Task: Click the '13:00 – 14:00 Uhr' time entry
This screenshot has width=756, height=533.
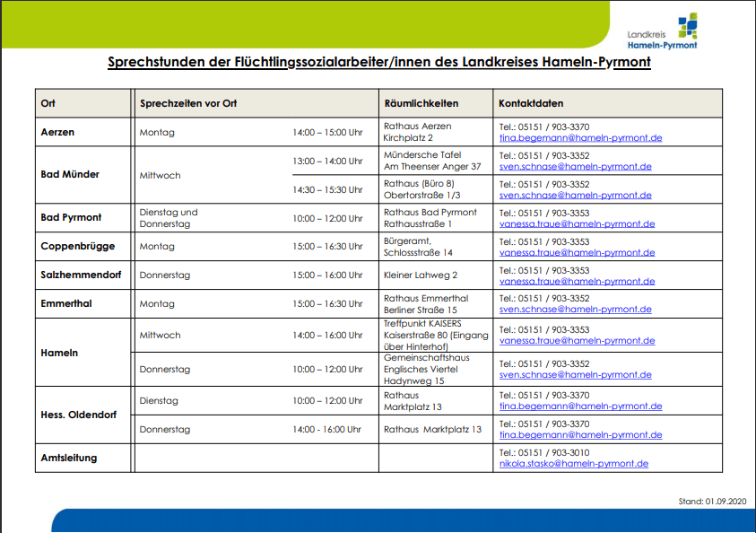Action: coord(327,162)
